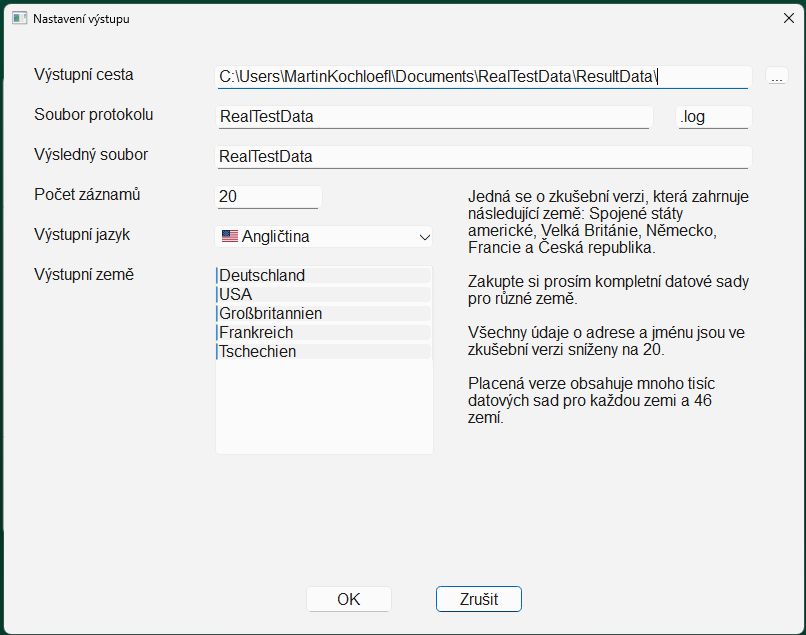The width and height of the screenshot is (806, 635).
Task: Click empty area of country list box
Action: pos(324,406)
